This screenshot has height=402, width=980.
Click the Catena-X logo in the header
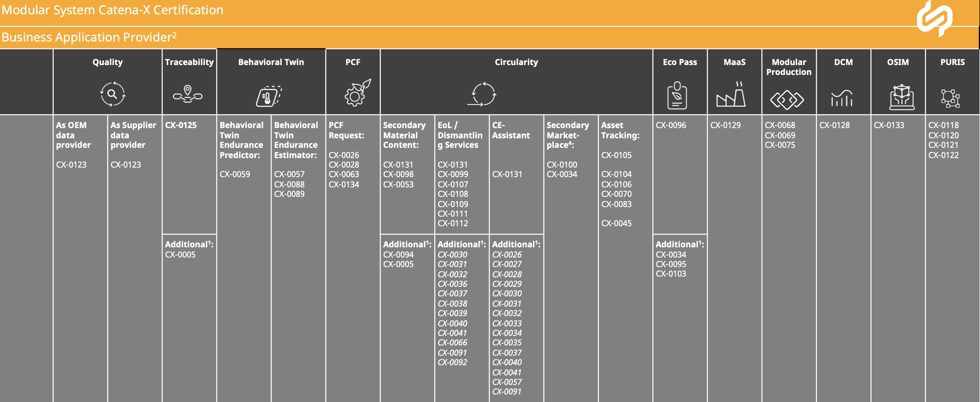point(934,18)
